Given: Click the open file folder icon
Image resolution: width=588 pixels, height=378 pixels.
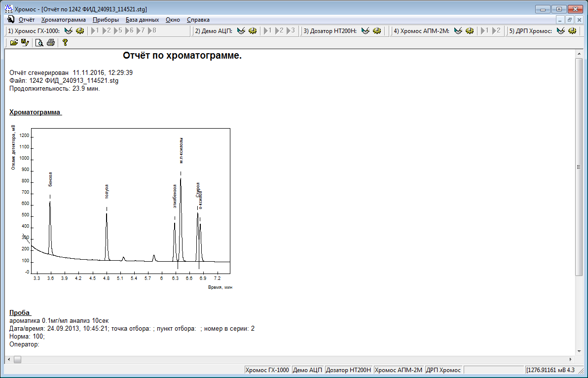Looking at the screenshot, I should coord(14,43).
